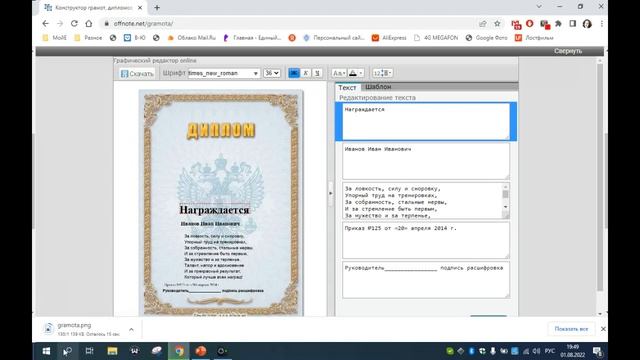The image size is (640, 360).
Task: Open the Chrome profile avatar
Action: point(587,24)
